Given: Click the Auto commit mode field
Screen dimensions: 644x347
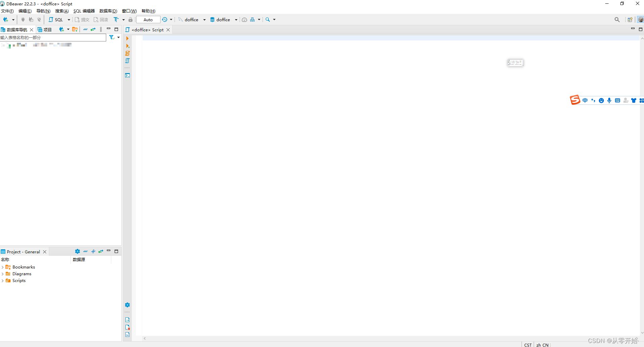Looking at the screenshot, I should [148, 20].
